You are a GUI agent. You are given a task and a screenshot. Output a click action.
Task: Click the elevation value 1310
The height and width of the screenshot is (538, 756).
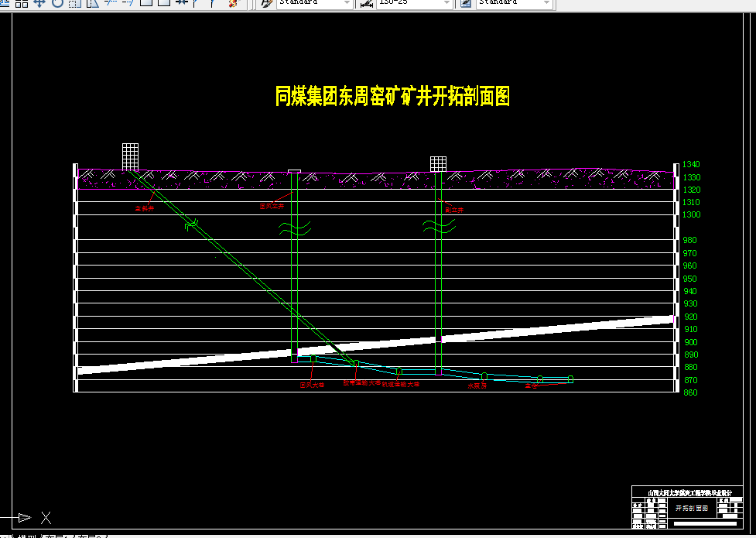pos(692,202)
